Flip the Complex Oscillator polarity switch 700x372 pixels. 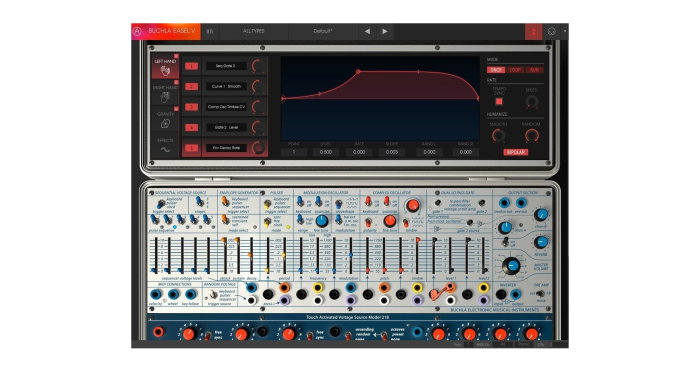pos(368,222)
